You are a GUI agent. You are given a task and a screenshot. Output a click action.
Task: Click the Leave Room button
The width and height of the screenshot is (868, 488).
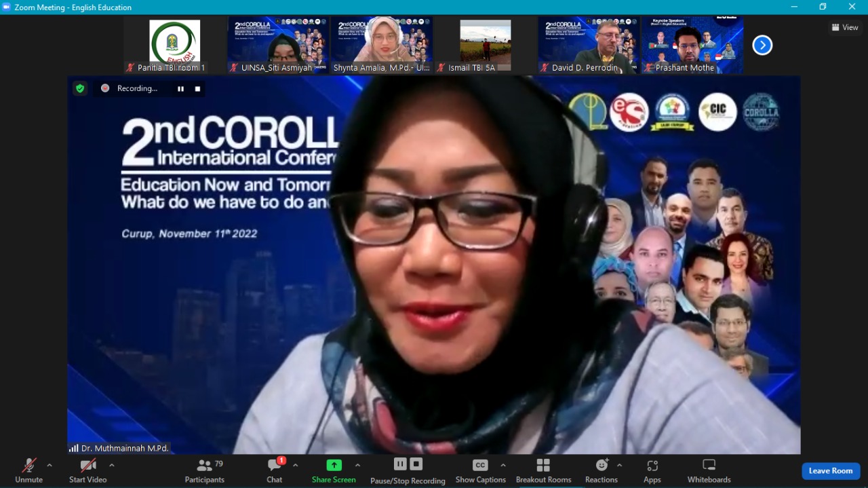pyautogui.click(x=830, y=471)
